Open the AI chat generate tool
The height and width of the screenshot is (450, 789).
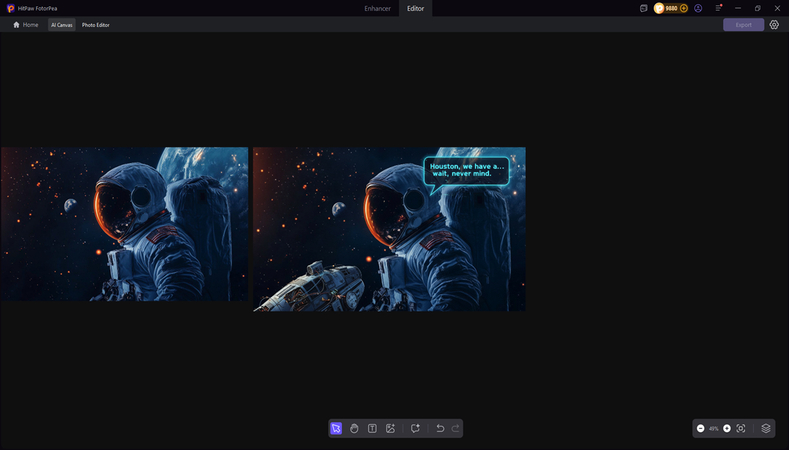tap(415, 428)
